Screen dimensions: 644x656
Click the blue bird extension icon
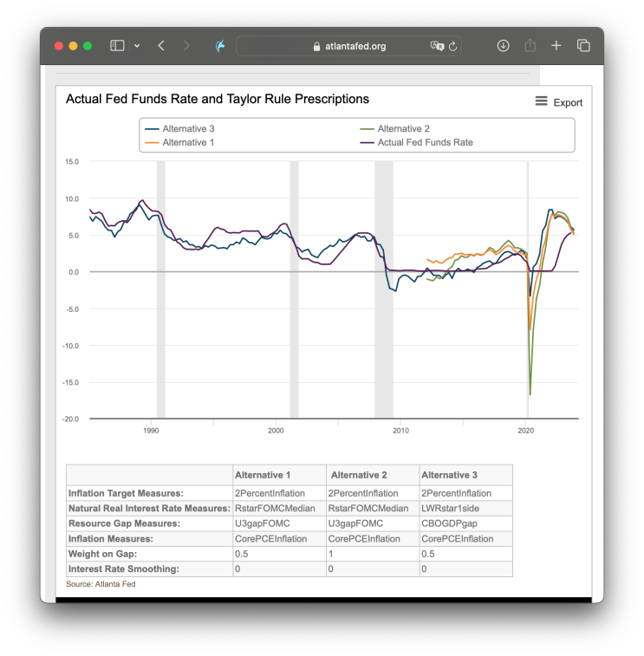(221, 46)
